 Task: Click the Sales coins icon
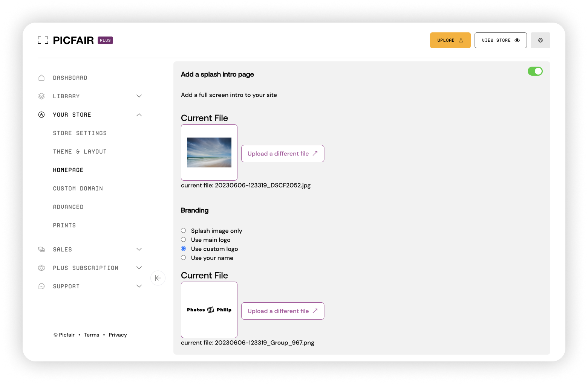(x=41, y=250)
